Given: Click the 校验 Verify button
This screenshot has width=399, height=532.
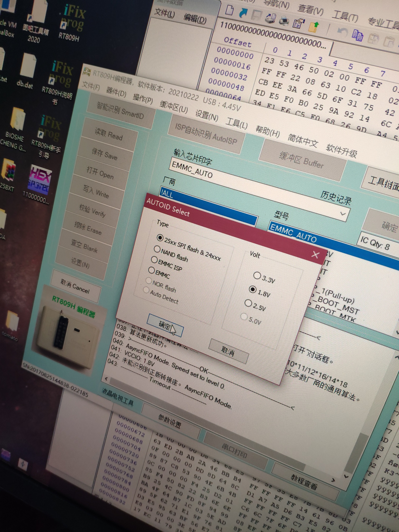Looking at the screenshot, I should coord(92,211).
